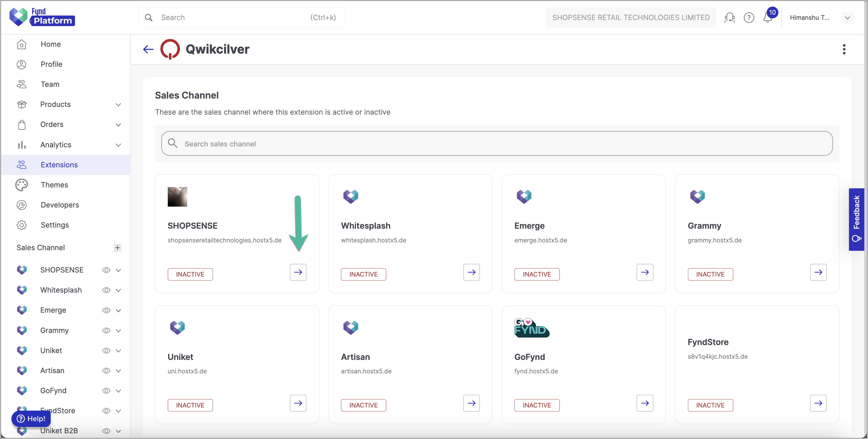
Task: Click INACTIVE badge on SHOPSENSE card
Action: [x=190, y=274]
